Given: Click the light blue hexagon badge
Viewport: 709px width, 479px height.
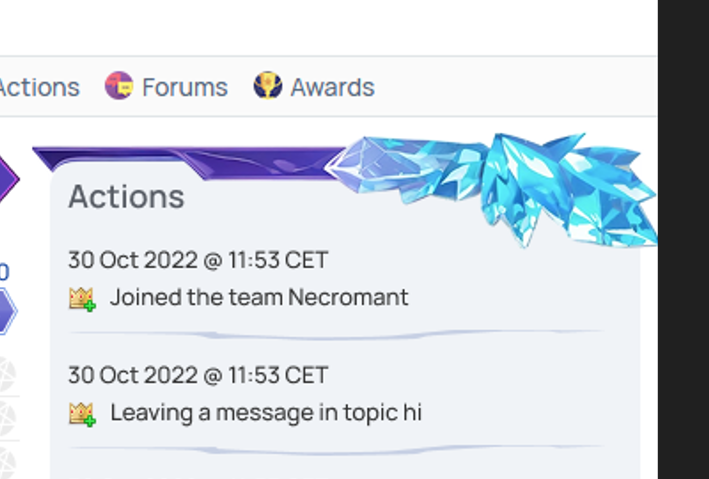Looking at the screenshot, I should (x=6, y=311).
